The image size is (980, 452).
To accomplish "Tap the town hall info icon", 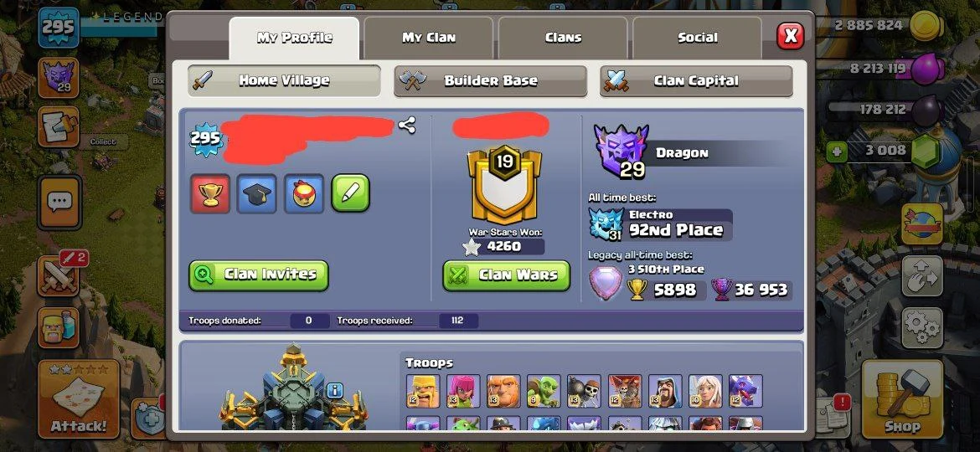I will click(x=335, y=391).
